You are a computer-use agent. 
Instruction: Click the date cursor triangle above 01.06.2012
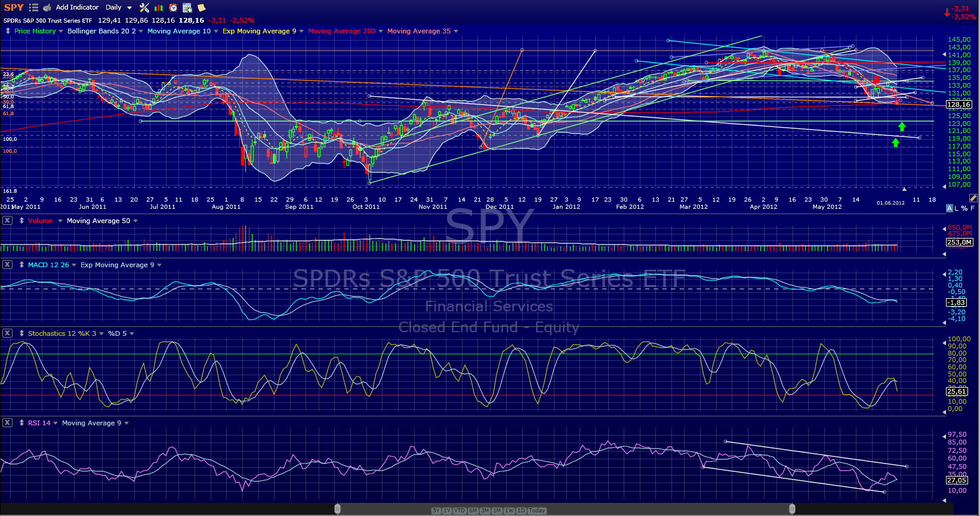(904, 189)
